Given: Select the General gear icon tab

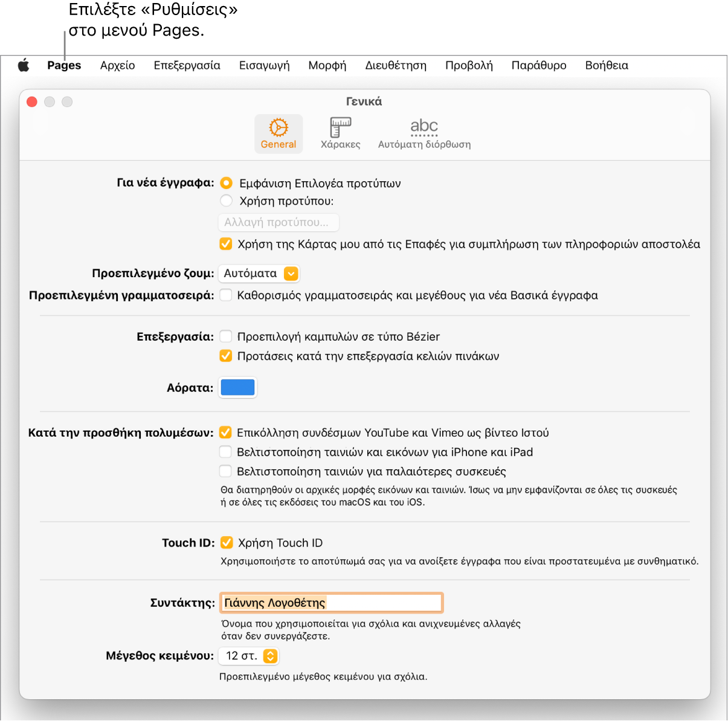Looking at the screenshot, I should pyautogui.click(x=279, y=133).
